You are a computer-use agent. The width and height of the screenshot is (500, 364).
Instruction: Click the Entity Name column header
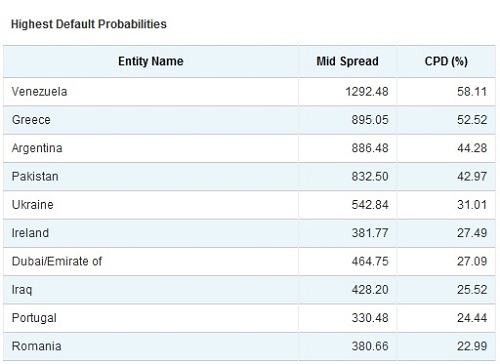point(151,61)
